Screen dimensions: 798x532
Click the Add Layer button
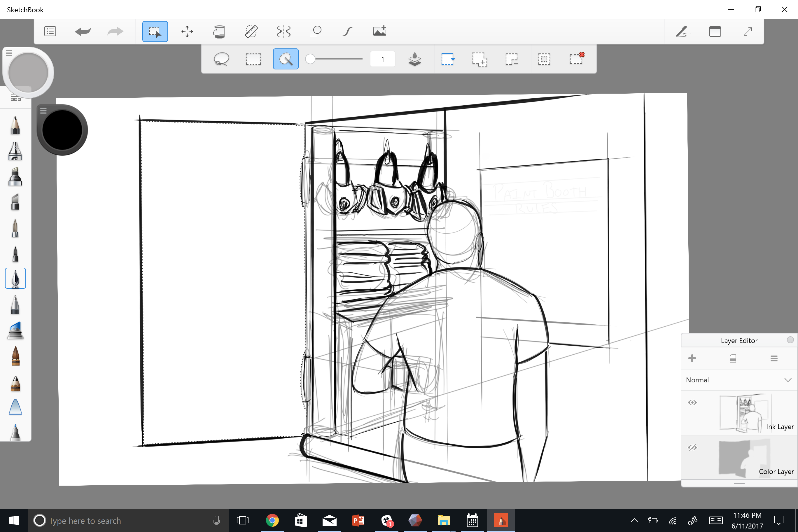click(692, 358)
